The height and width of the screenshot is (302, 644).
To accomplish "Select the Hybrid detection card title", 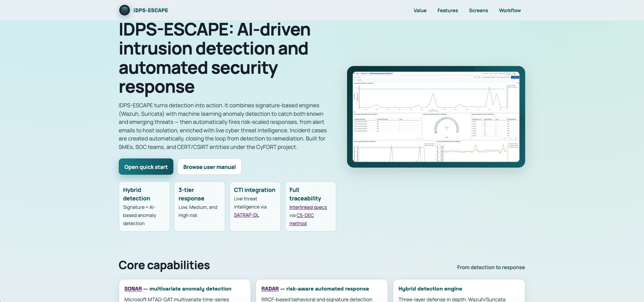I will tap(136, 194).
